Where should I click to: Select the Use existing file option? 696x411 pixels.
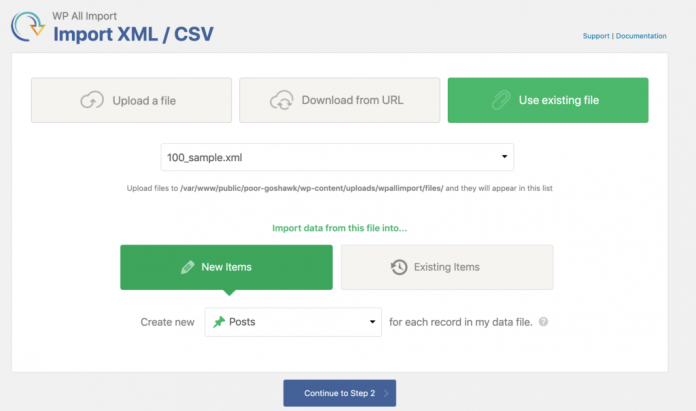548,100
